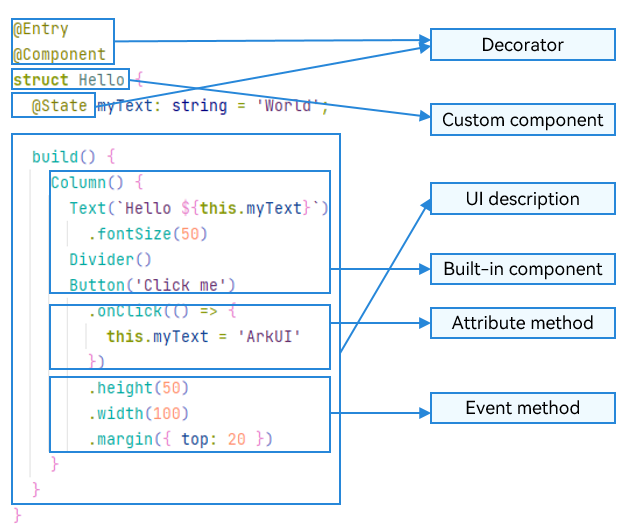Click the Attribute method label box
Image resolution: width=625 pixels, height=530 pixels.
pos(522,323)
